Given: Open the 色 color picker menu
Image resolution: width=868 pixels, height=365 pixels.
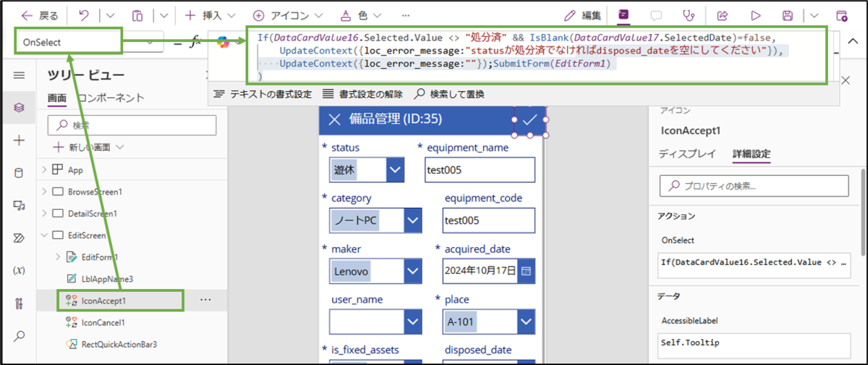Looking at the screenshot, I should pos(362,14).
